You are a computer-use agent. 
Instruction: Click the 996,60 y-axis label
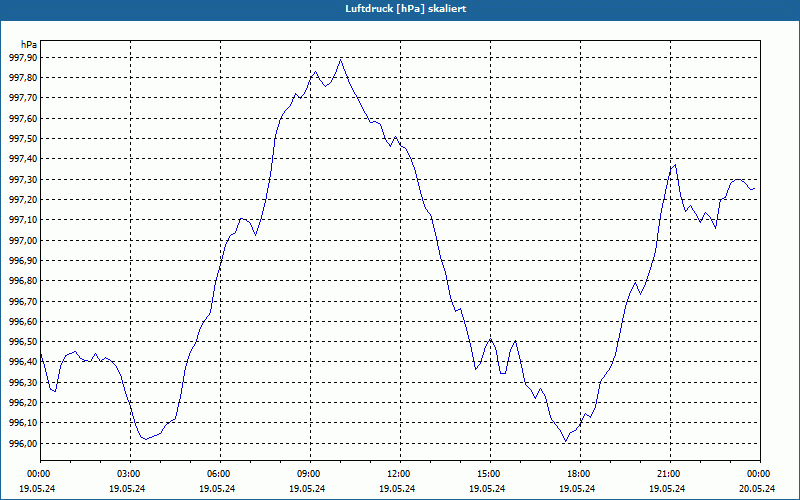point(23,321)
